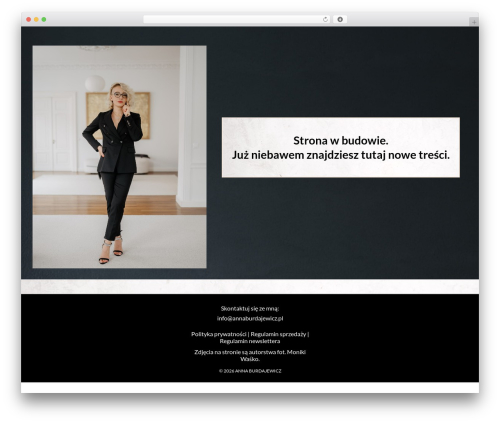Click the 'Strona w budowie.' heading text
500x423 pixels.
341,141
